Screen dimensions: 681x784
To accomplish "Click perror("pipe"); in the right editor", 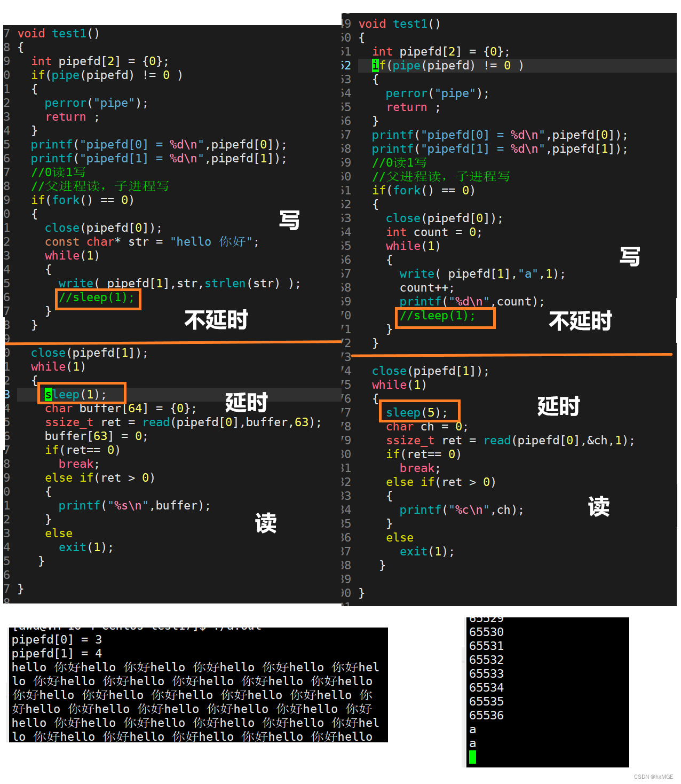I will point(438,93).
